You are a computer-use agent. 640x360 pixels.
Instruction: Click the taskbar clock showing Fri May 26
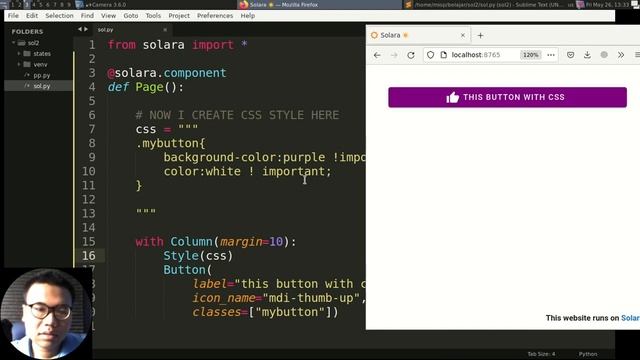607,4
